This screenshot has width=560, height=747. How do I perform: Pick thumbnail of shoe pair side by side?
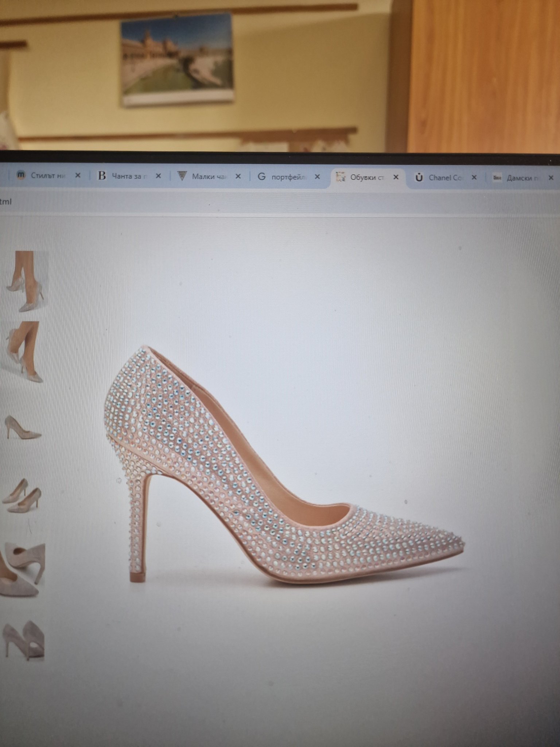point(23,496)
